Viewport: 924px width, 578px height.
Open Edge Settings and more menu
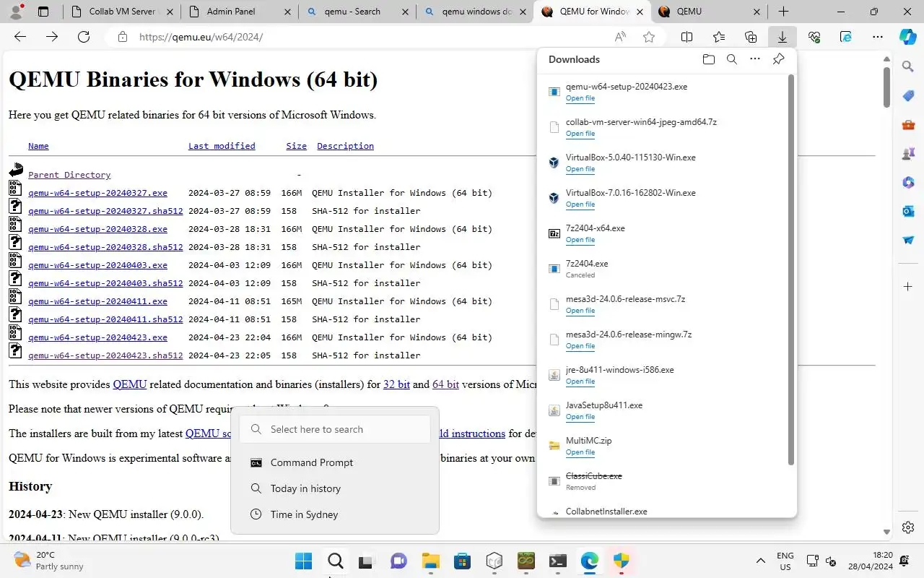pos(877,37)
